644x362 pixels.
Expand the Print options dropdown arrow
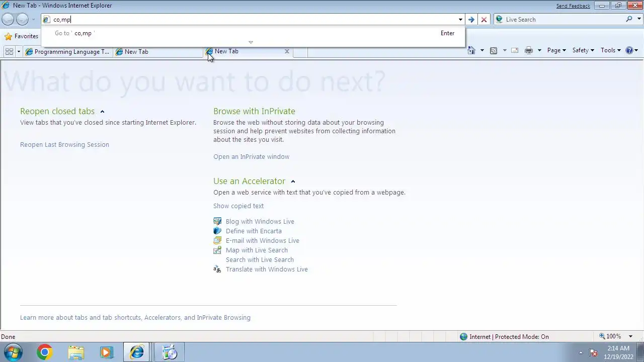[x=539, y=50]
